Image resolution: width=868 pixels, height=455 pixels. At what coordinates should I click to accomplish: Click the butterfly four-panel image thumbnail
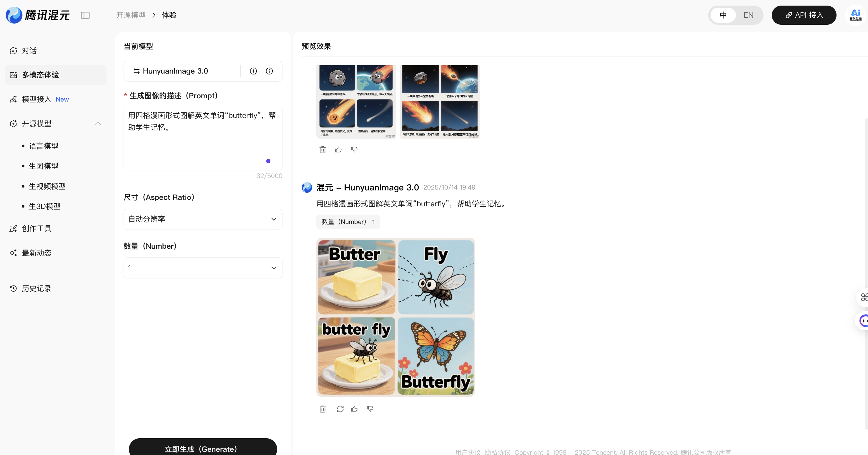[395, 317]
